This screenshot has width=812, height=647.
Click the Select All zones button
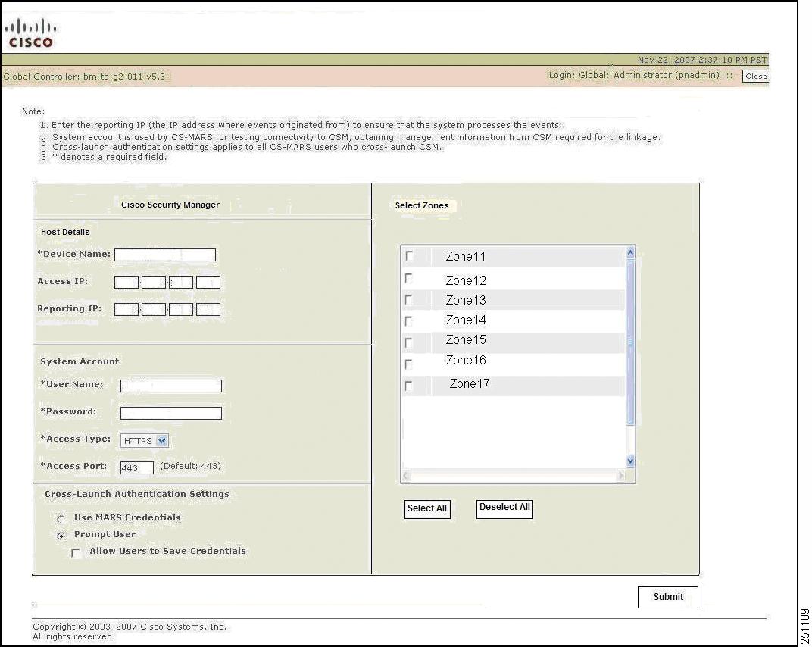[x=427, y=508]
